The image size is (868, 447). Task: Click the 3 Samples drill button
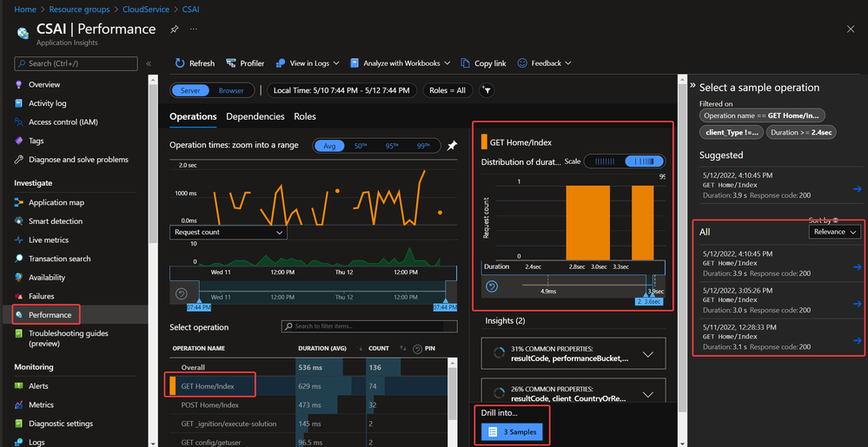coord(512,432)
